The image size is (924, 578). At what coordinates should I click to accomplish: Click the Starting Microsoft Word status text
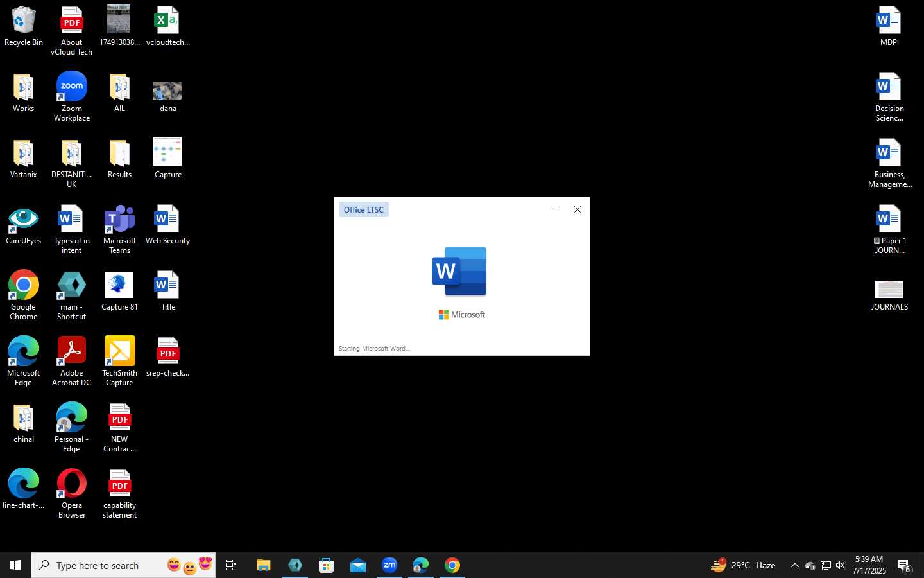click(374, 349)
